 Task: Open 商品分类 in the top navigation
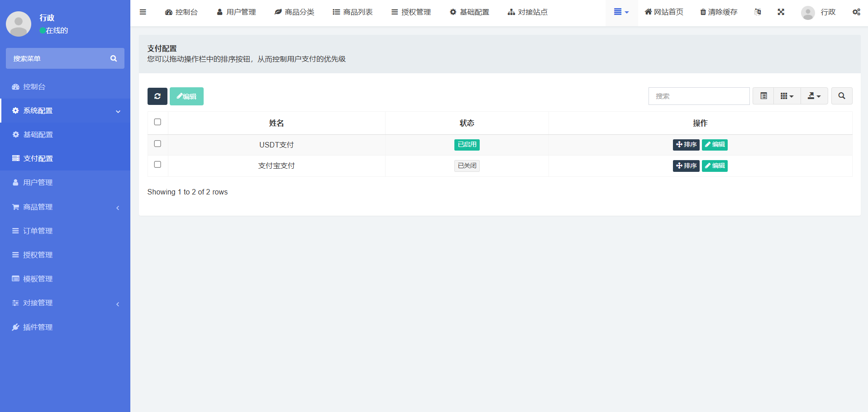pyautogui.click(x=295, y=12)
